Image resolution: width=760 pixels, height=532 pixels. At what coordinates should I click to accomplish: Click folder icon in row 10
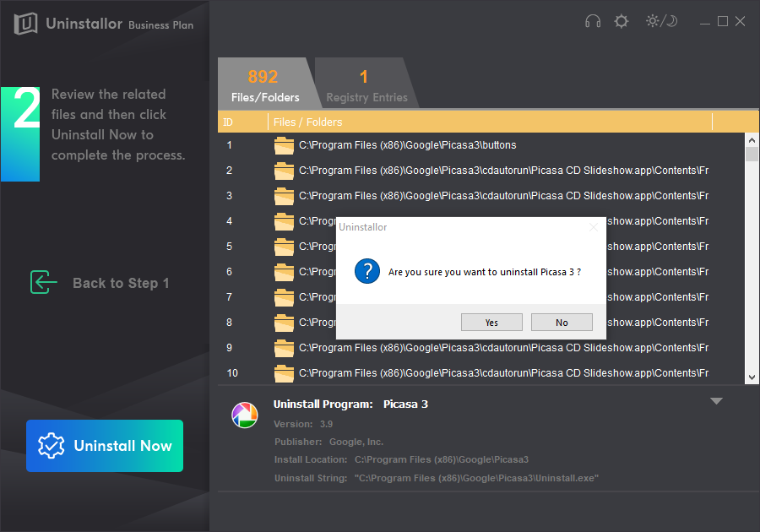tap(284, 373)
